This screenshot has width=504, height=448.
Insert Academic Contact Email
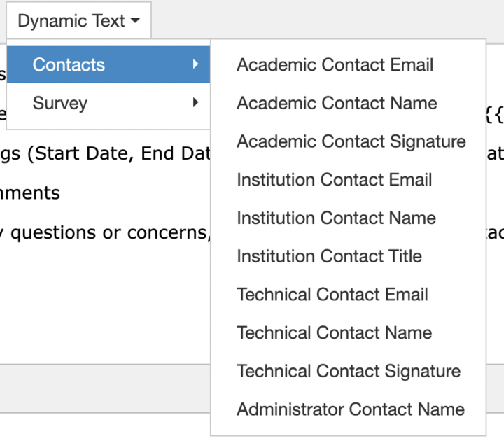[335, 65]
